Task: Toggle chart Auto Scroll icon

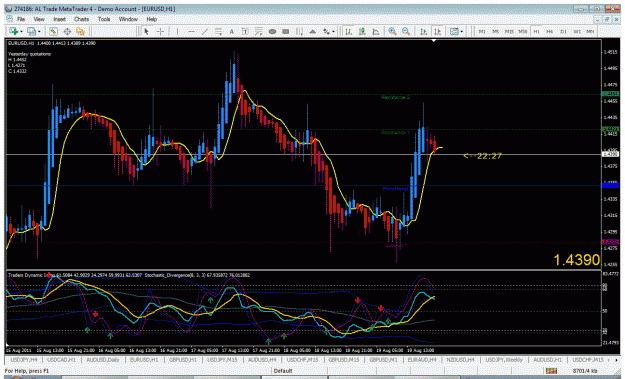Action: click(424, 31)
